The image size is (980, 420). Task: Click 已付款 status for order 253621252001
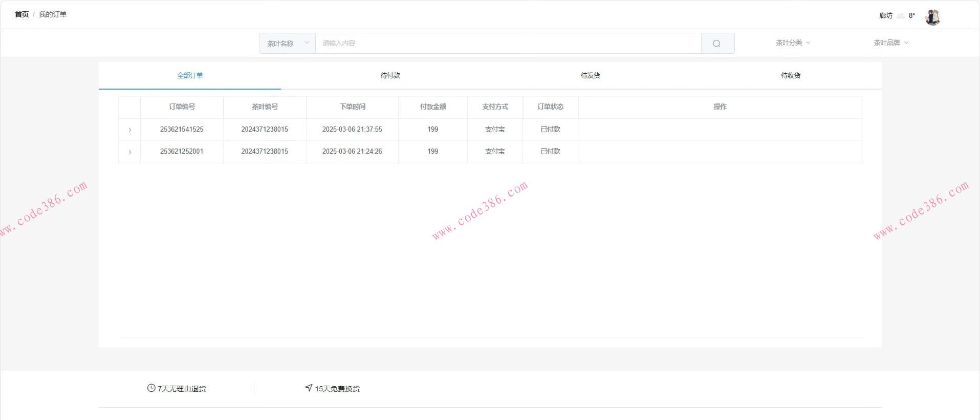[550, 152]
